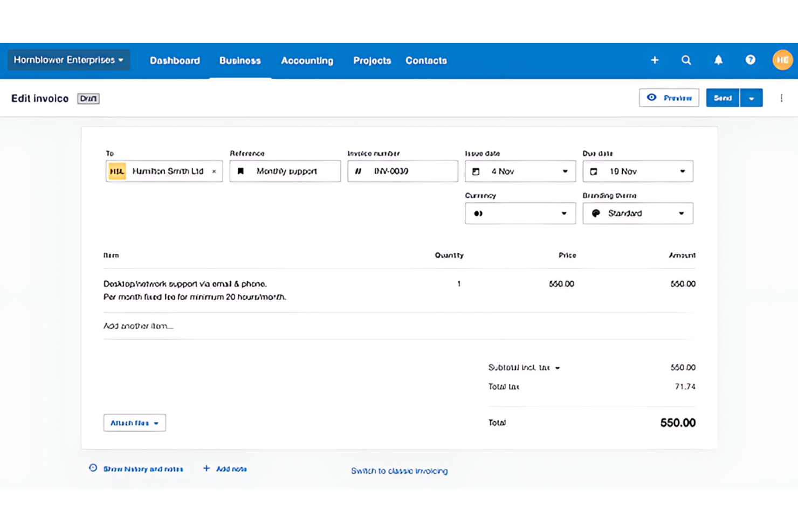798x532 pixels.
Task: Click the Hamilton Smith Ltd contact field
Action: (164, 171)
